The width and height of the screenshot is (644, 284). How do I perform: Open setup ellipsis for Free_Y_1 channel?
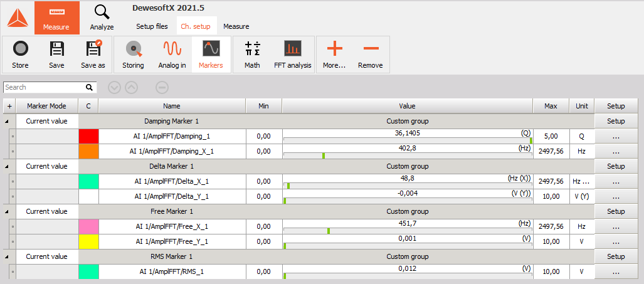point(616,242)
